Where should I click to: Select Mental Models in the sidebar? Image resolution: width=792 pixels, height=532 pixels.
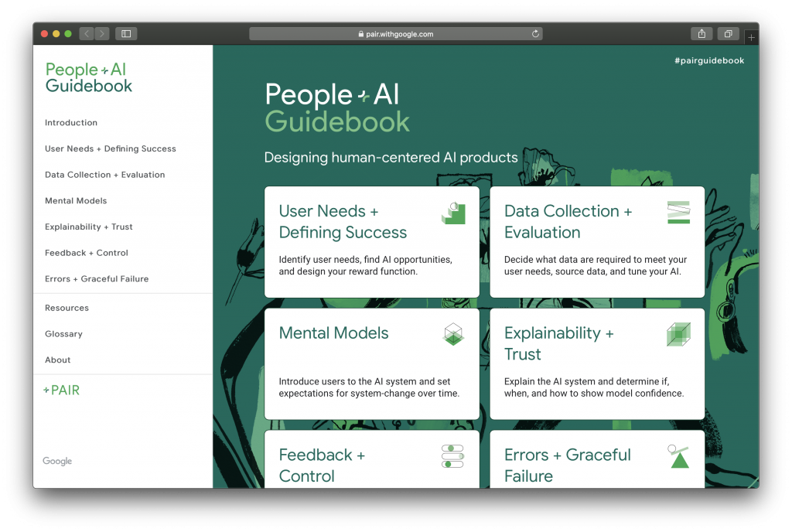(76, 201)
